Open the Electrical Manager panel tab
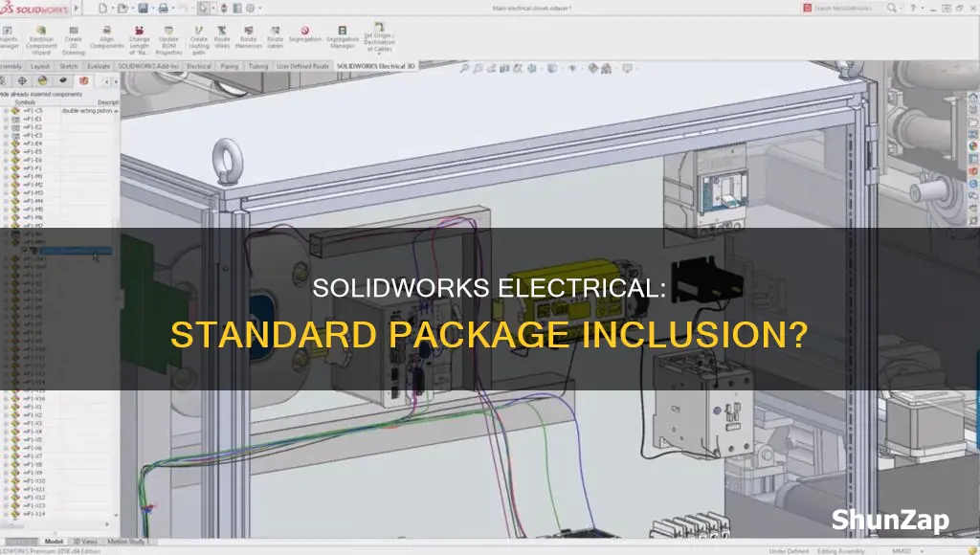 tap(83, 80)
